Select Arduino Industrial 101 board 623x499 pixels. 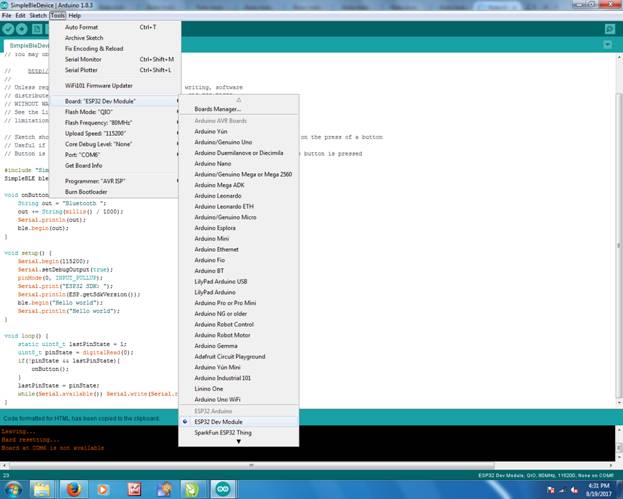(238, 378)
